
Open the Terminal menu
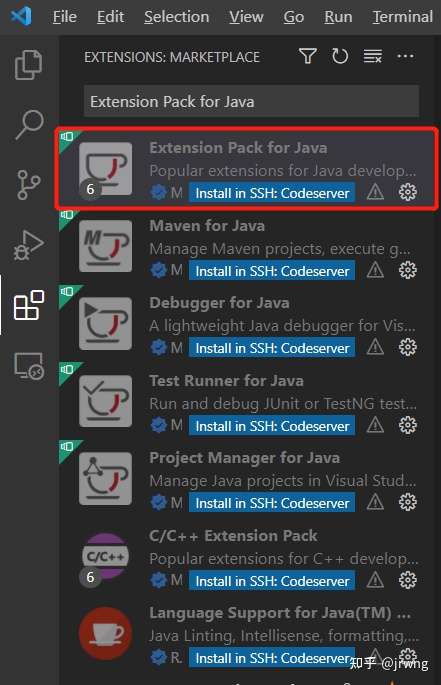point(403,17)
